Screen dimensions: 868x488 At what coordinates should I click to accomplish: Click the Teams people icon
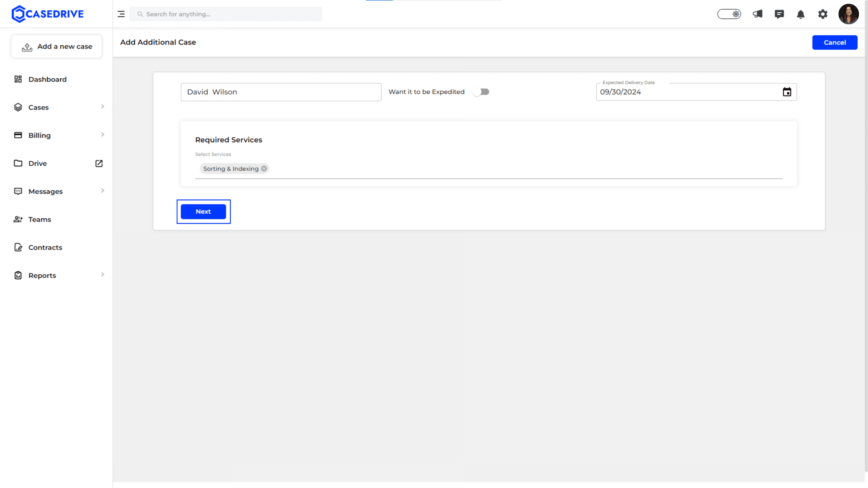tap(18, 219)
